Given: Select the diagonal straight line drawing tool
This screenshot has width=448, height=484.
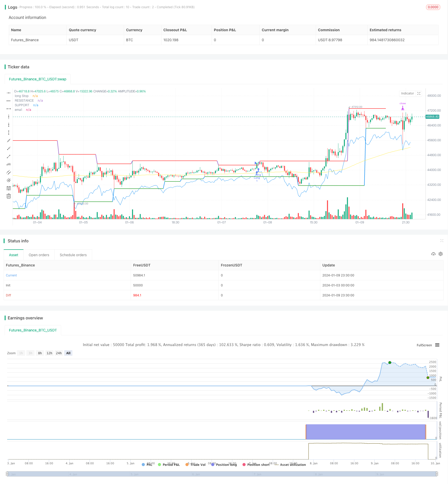Looking at the screenshot, I should [9, 141].
